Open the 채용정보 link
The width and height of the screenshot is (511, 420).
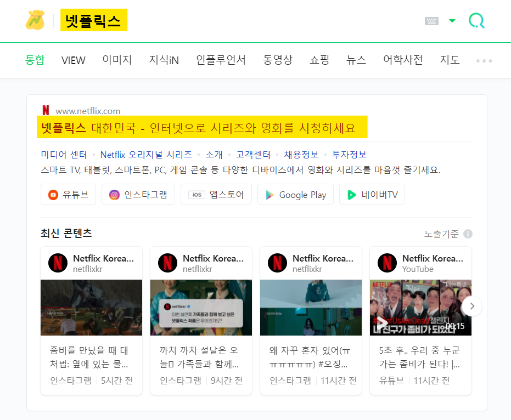(301, 155)
